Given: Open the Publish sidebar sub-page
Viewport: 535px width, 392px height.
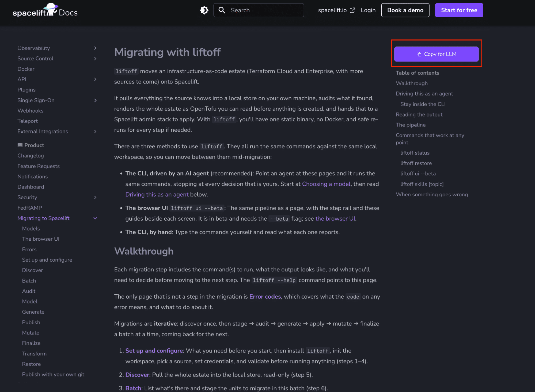Looking at the screenshot, I should 31,322.
